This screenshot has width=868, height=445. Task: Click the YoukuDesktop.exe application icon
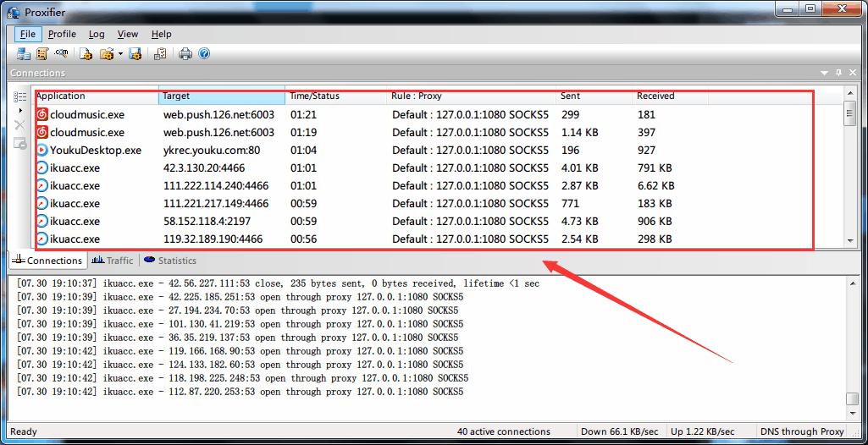pos(42,150)
